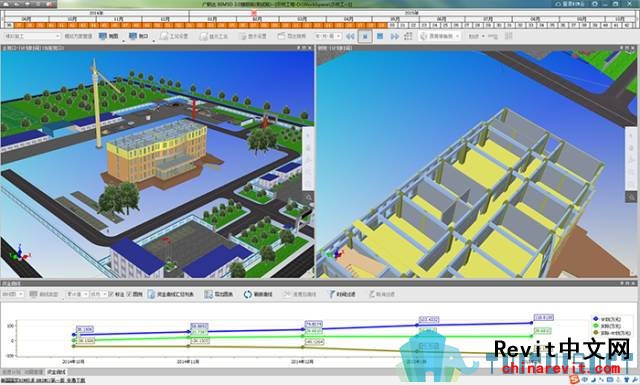The height and width of the screenshot is (385, 640).
Task: Toggle the 图例 legend checkbox
Action: tap(129, 294)
